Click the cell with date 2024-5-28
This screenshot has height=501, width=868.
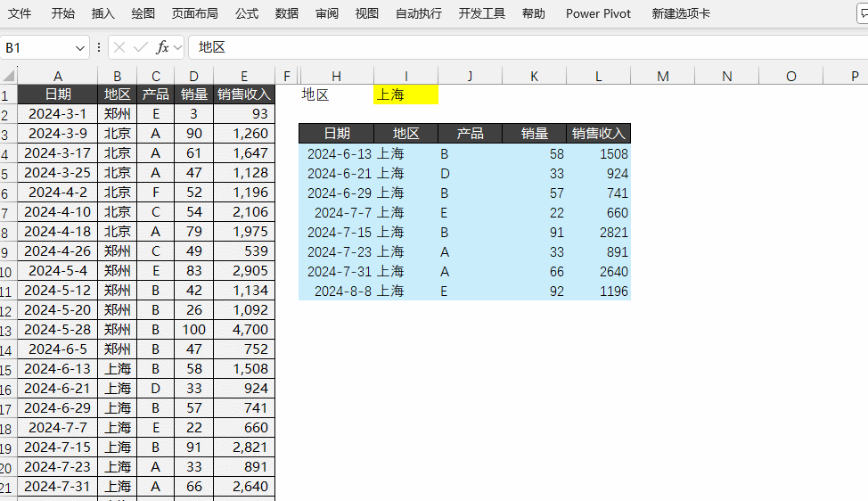pyautogui.click(x=58, y=330)
